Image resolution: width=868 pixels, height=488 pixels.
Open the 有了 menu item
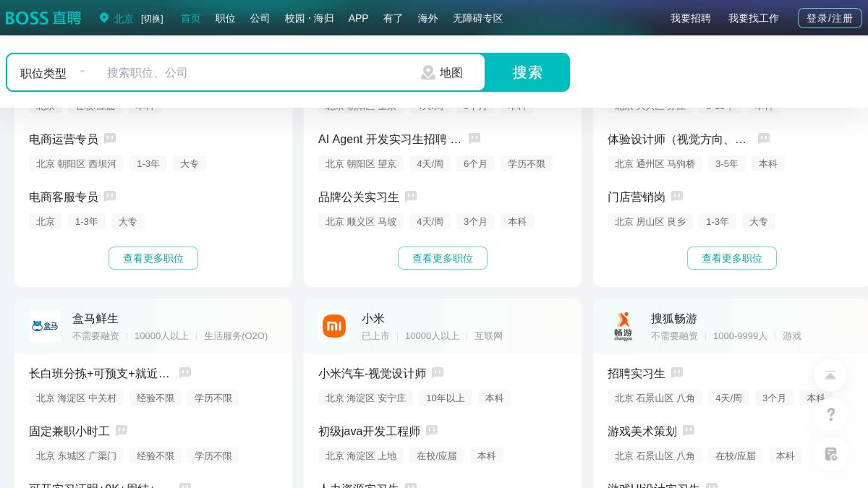pos(393,18)
